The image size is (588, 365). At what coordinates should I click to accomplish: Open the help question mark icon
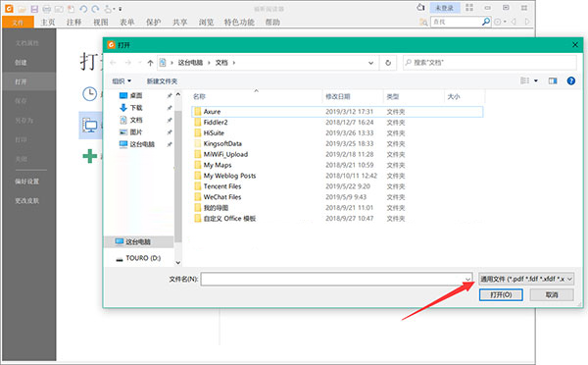pyautogui.click(x=570, y=80)
